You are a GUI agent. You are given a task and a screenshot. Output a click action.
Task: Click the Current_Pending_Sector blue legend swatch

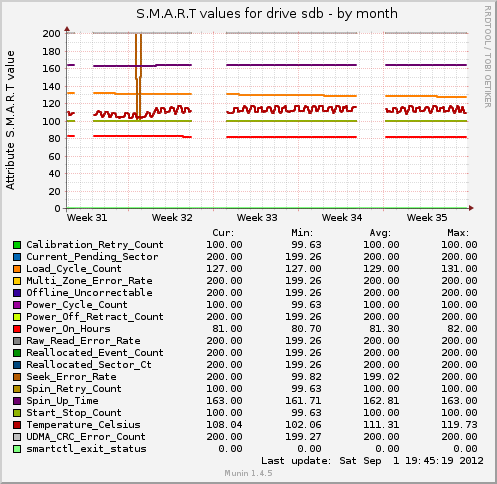17,257
